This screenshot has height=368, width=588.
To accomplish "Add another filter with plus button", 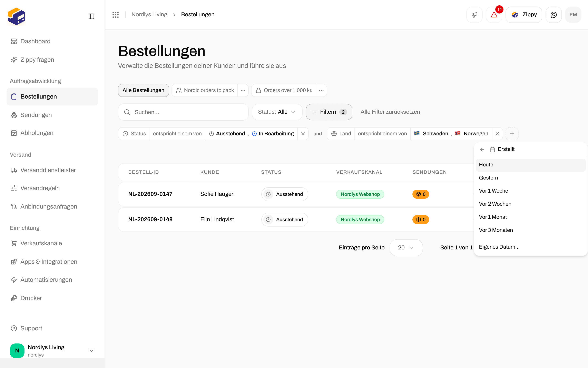I will [x=512, y=134].
